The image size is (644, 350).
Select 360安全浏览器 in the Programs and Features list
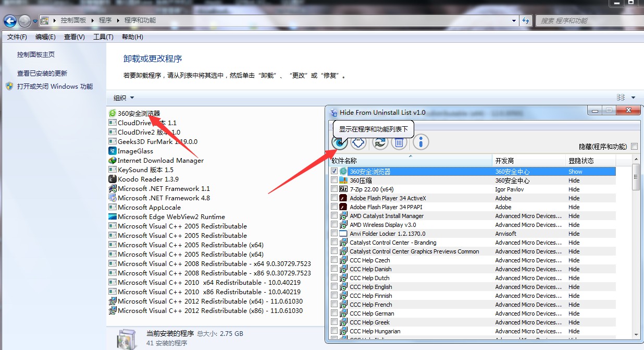click(134, 113)
